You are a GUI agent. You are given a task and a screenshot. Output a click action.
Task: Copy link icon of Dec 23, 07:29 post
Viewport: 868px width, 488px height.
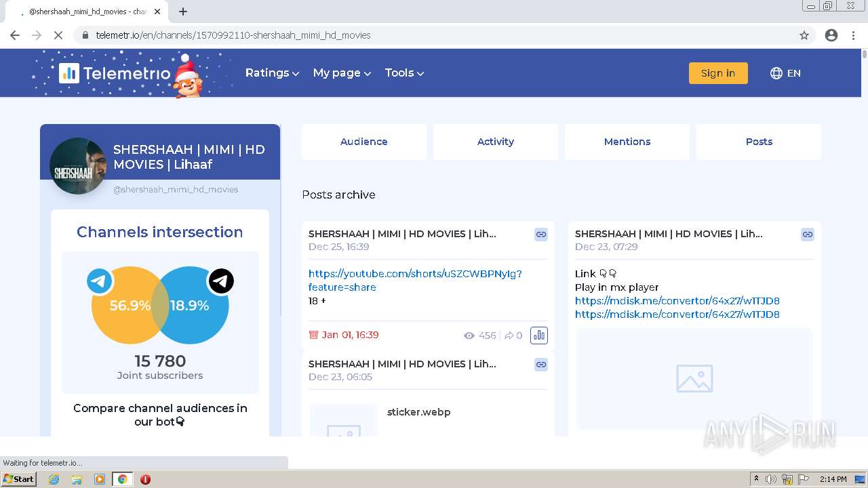tap(808, 235)
